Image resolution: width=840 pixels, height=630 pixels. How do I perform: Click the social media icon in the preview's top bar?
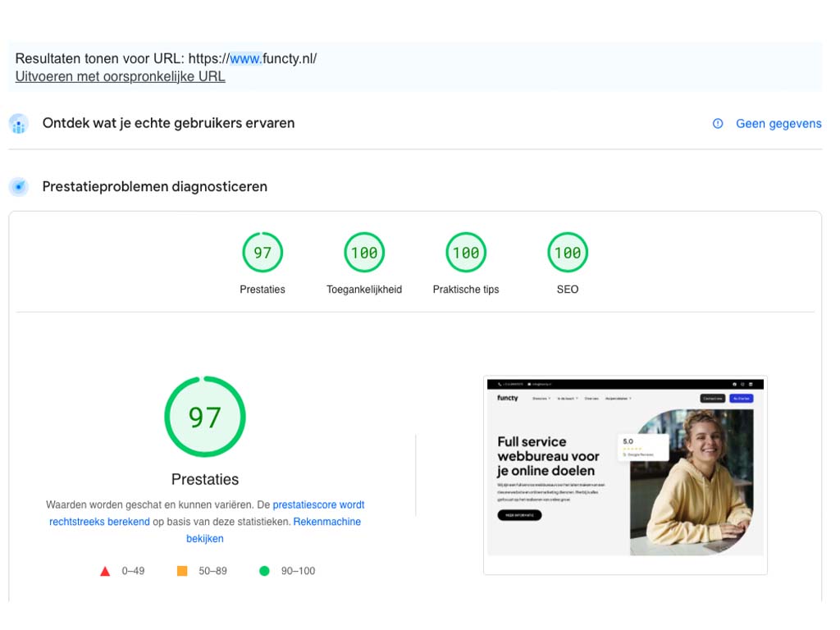tap(735, 383)
